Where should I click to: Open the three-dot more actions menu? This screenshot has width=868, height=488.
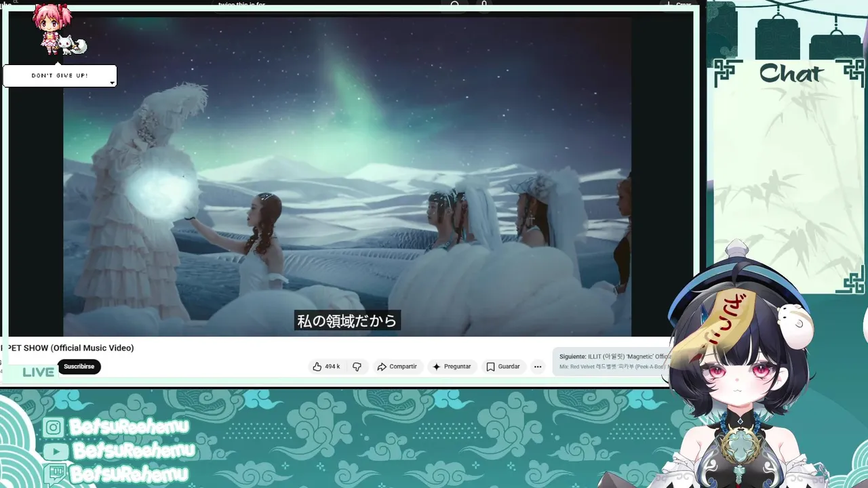point(538,367)
